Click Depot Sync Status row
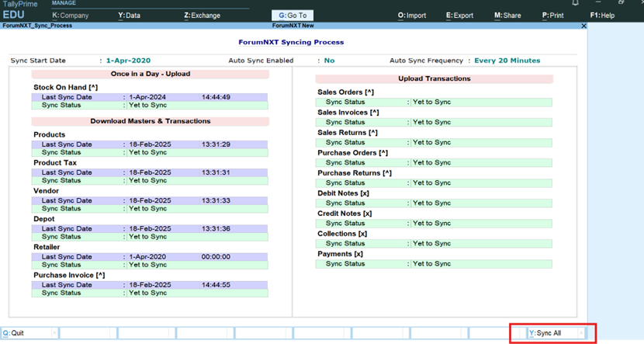This screenshot has height=344, width=644. 150,237
